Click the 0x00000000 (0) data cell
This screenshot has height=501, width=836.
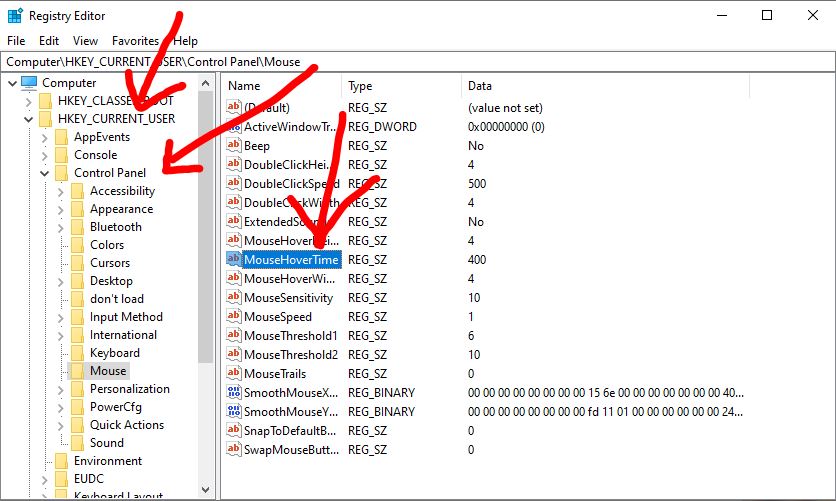506,127
